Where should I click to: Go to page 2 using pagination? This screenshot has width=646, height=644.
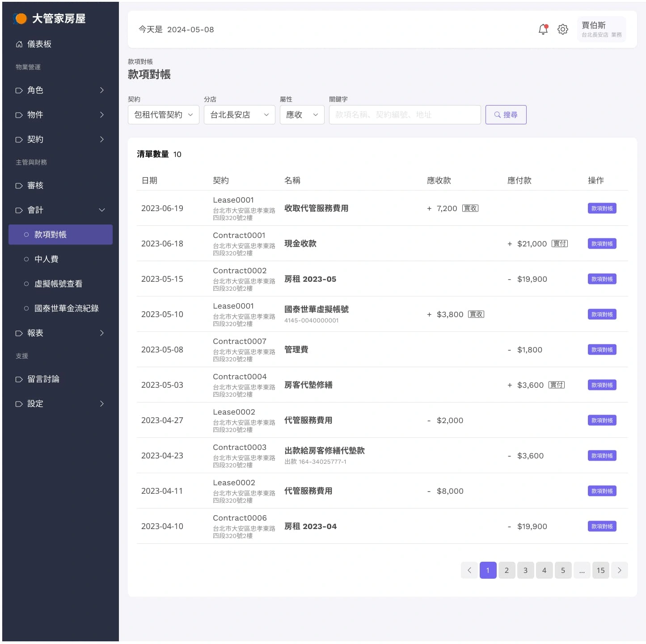pos(507,570)
